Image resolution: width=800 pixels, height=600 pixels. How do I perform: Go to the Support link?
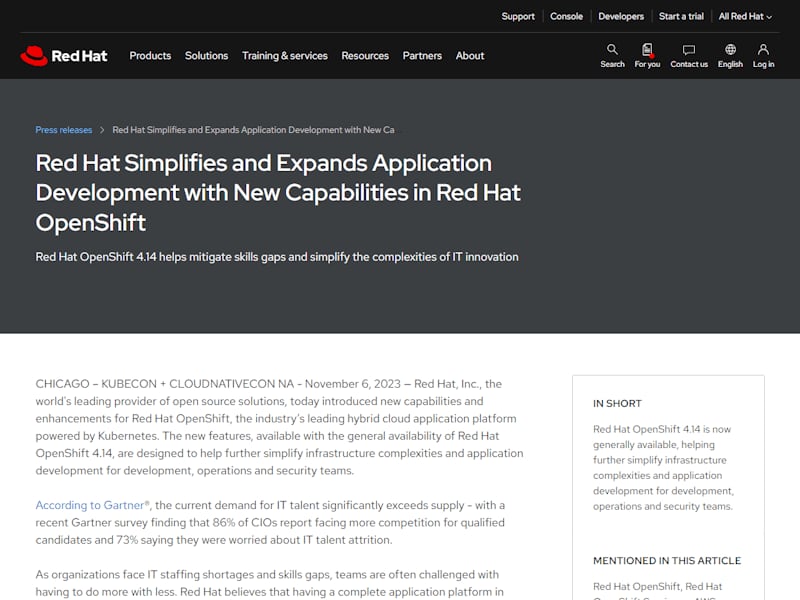pyautogui.click(x=518, y=16)
